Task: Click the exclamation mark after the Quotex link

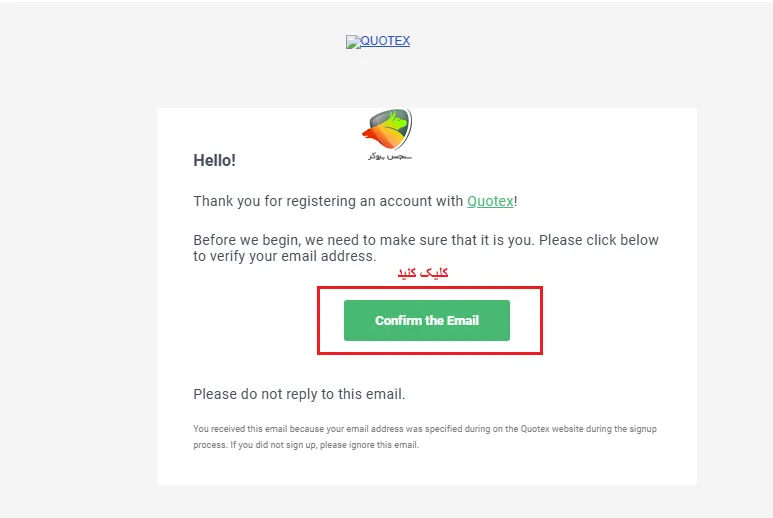Action: pos(516,201)
